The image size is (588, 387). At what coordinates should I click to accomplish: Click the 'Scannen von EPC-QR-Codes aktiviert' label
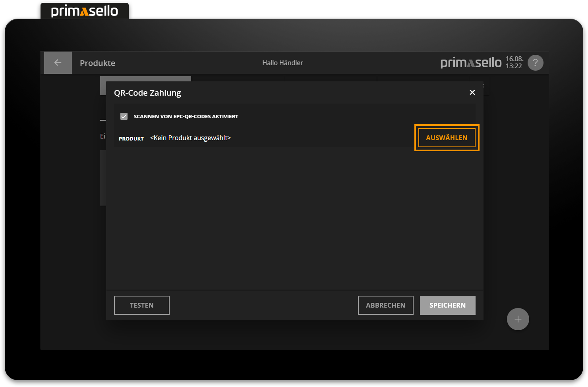coord(186,117)
